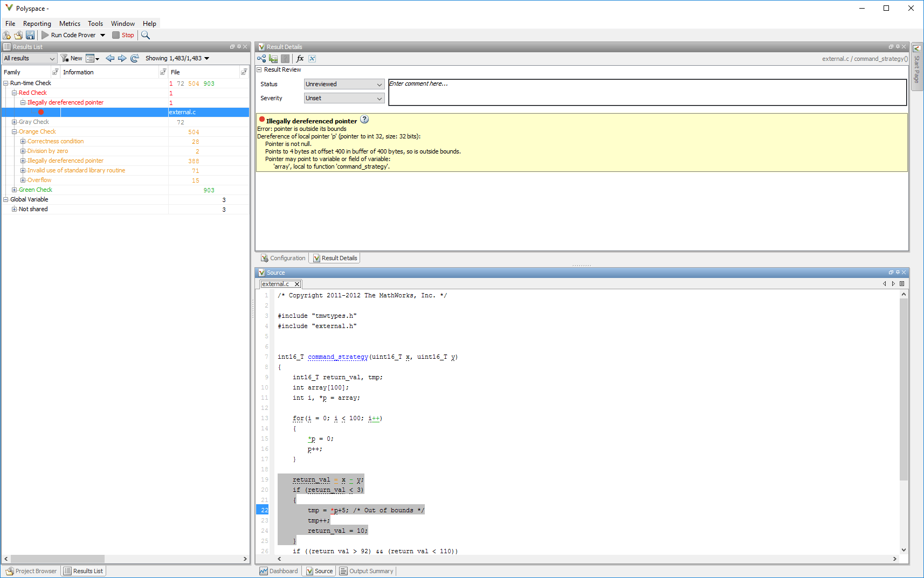Viewport: 924px width, 578px height.
Task: Click the magnifying glass search icon
Action: 146,35
